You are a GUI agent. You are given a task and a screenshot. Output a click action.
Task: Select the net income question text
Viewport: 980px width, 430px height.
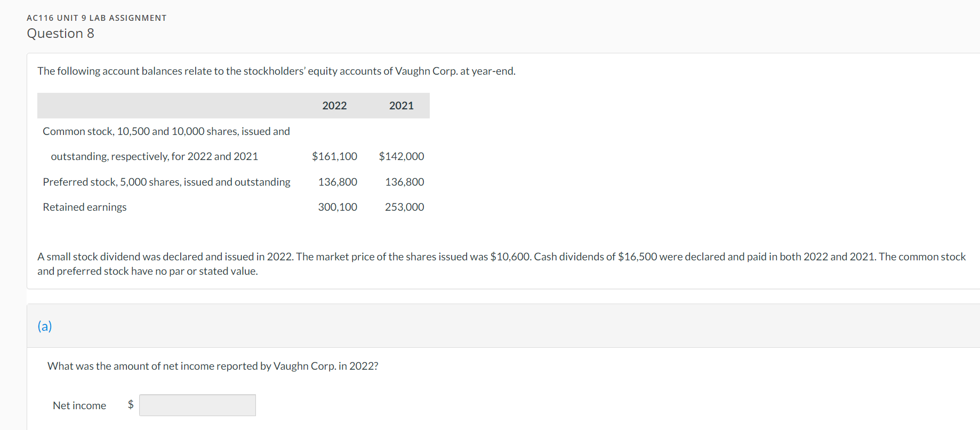[212, 366]
